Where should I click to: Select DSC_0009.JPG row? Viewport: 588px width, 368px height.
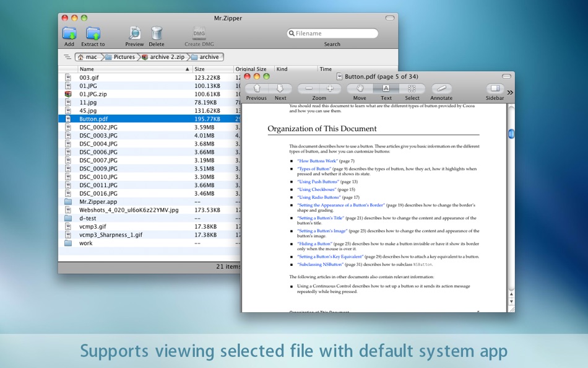(x=149, y=169)
